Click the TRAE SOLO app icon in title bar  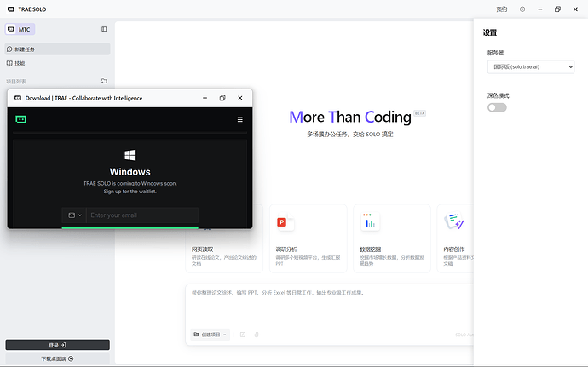[x=11, y=9]
